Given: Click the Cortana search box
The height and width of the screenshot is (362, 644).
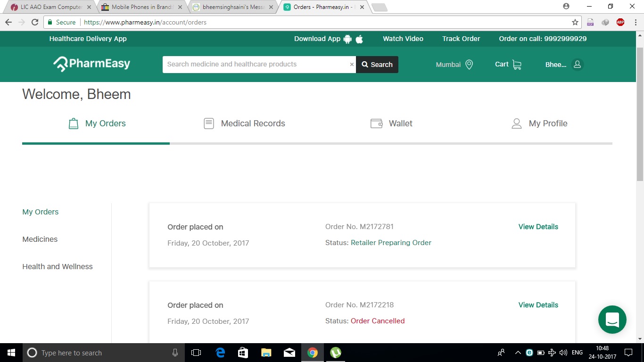Looking at the screenshot, I should (103, 353).
